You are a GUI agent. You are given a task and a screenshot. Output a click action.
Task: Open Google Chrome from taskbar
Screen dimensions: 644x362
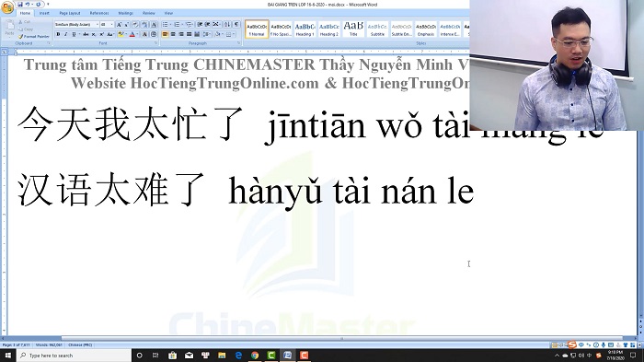tap(255, 355)
